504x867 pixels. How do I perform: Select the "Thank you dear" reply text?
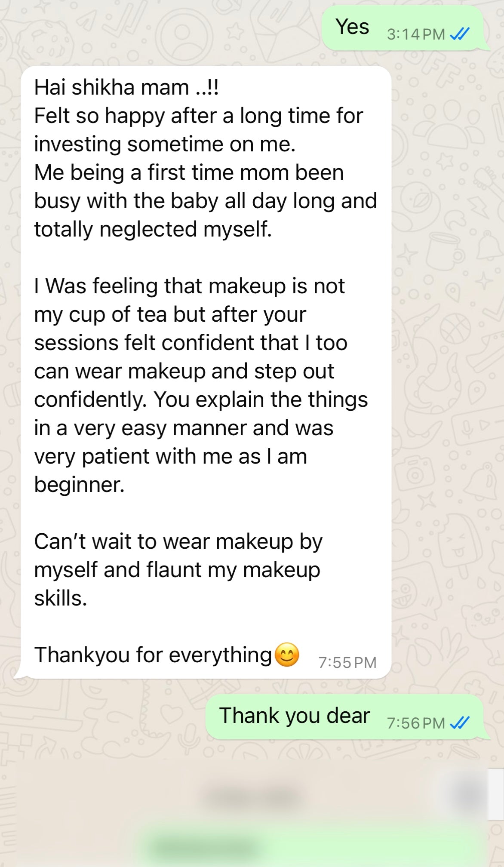click(295, 716)
